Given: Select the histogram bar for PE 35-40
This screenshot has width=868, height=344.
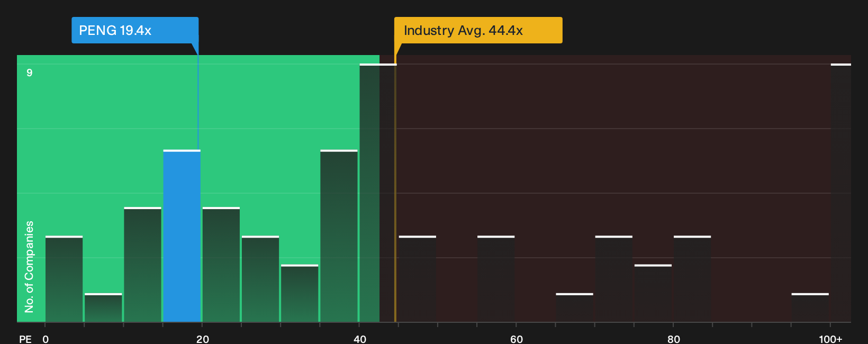Looking at the screenshot, I should [x=339, y=236].
